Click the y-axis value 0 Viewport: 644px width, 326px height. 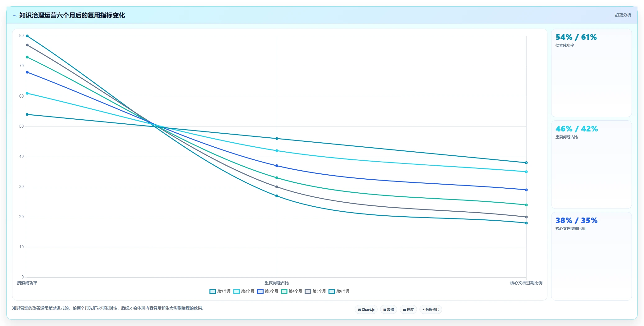coord(22,277)
